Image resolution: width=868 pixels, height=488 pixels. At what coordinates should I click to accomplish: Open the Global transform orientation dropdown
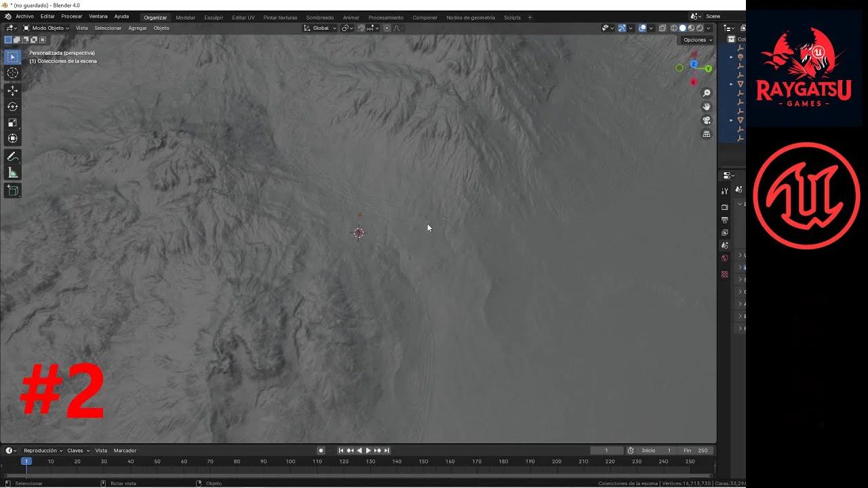pyautogui.click(x=320, y=28)
